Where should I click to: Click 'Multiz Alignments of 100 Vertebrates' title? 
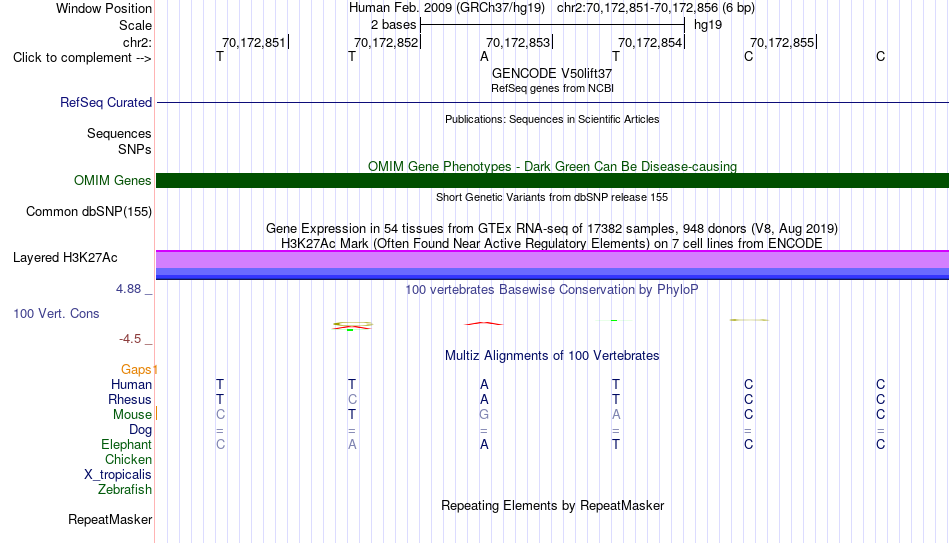[x=552, y=356]
